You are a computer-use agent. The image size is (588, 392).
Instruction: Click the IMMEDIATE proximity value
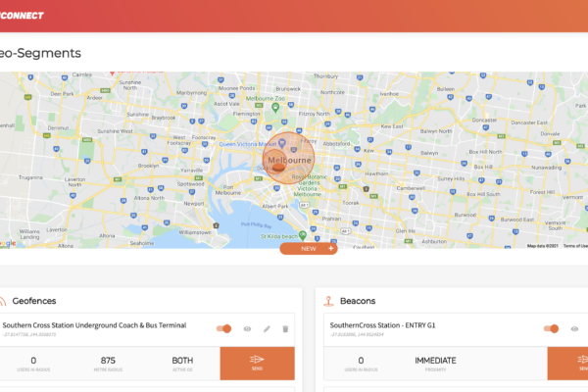pos(435,361)
